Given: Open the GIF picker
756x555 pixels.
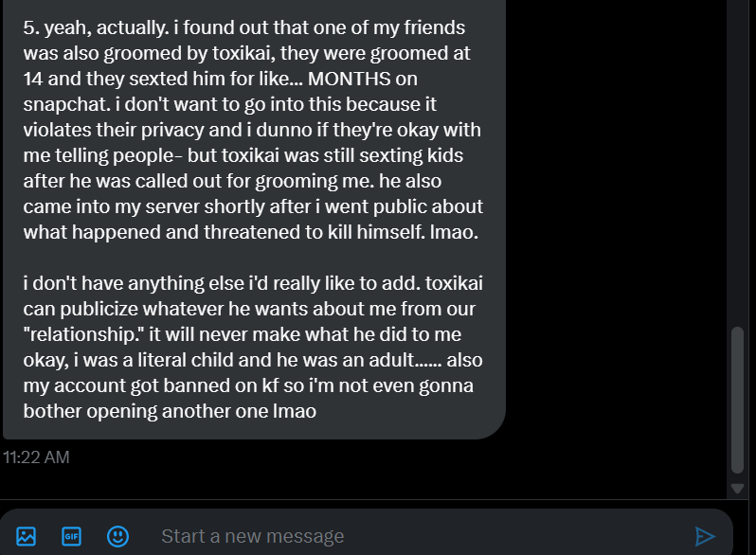Looking at the screenshot, I should pyautogui.click(x=72, y=536).
